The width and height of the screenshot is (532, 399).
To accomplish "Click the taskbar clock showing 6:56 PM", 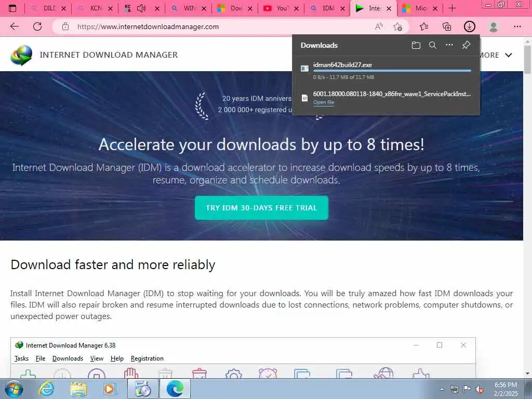I will point(506,389).
